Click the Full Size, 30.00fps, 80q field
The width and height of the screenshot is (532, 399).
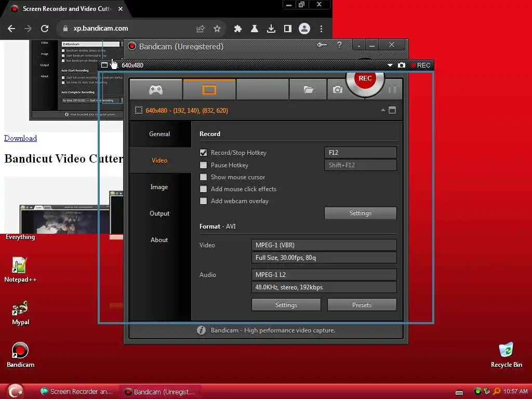coord(324,258)
